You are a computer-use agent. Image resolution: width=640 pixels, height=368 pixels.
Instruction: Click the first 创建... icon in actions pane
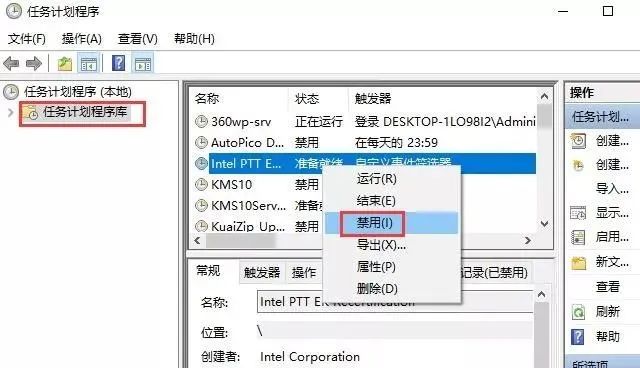578,141
